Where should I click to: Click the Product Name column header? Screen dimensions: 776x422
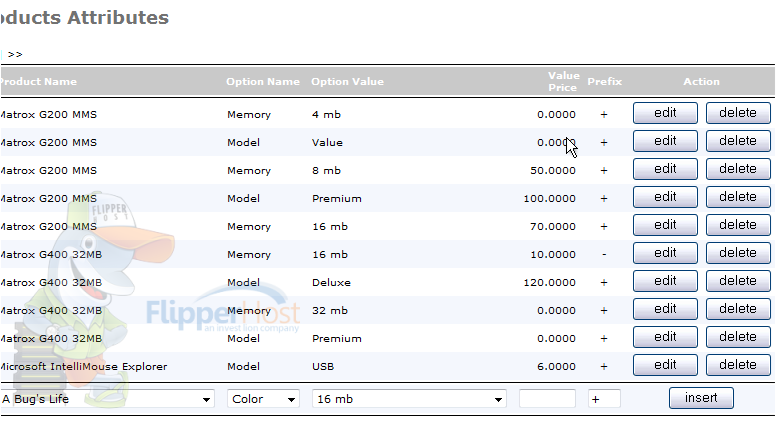coord(38,82)
